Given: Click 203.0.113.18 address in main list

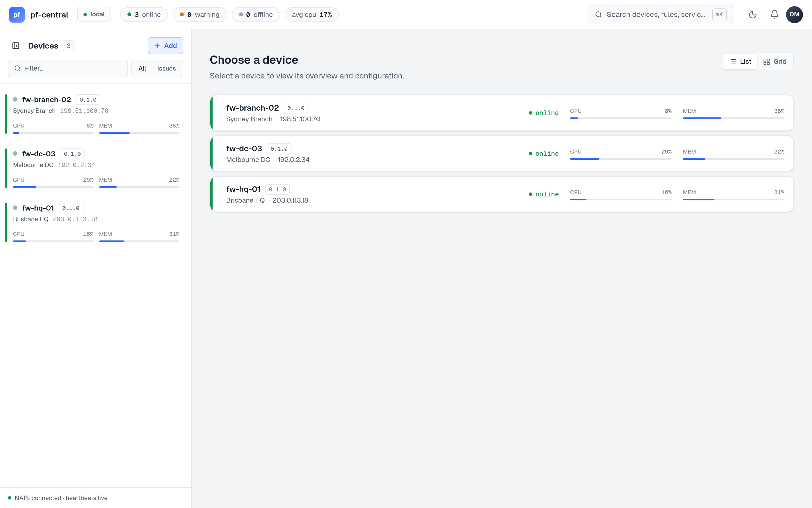Looking at the screenshot, I should click(290, 200).
